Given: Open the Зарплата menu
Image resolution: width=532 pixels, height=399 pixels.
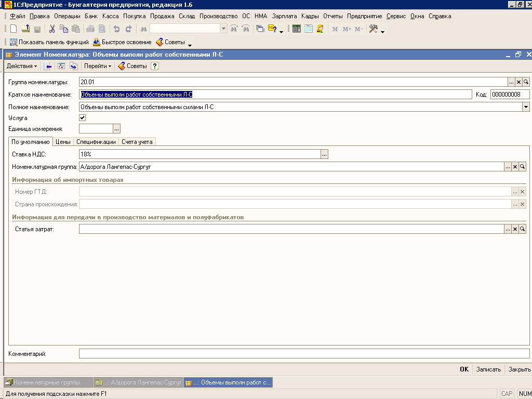Looking at the screenshot, I should (284, 16).
